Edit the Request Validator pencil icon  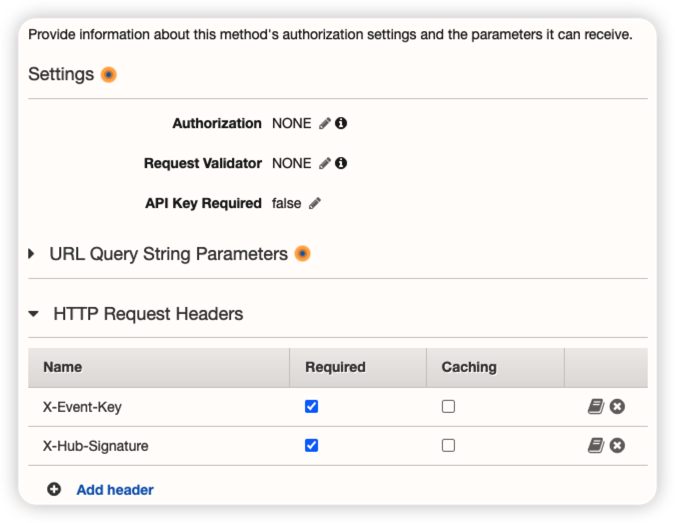point(324,163)
